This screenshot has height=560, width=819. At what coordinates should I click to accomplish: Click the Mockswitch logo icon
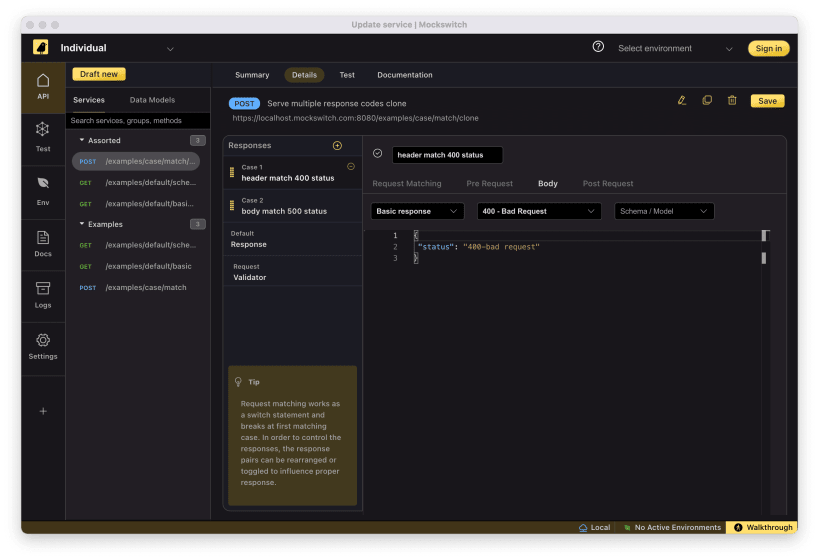pyautogui.click(x=41, y=47)
